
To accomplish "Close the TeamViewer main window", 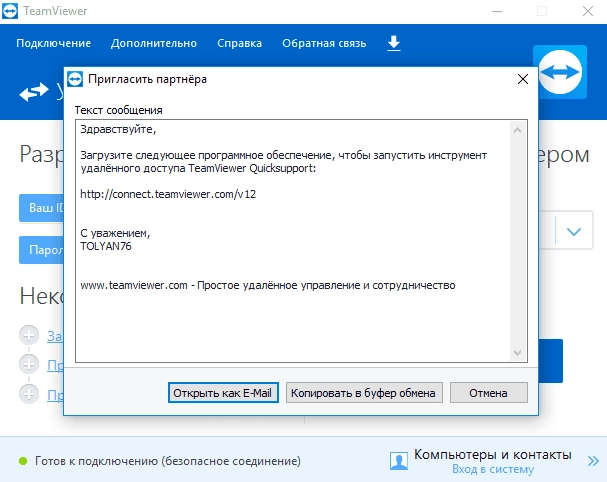I will (x=588, y=11).
